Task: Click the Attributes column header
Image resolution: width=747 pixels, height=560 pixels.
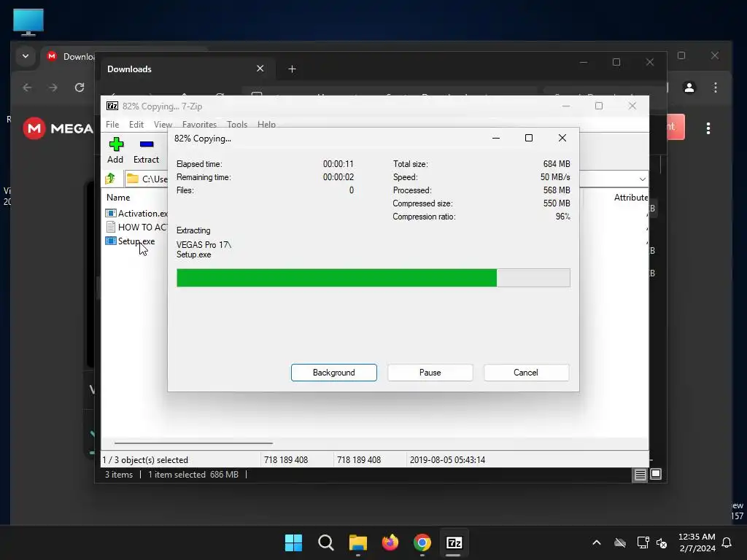Action: [x=630, y=197]
